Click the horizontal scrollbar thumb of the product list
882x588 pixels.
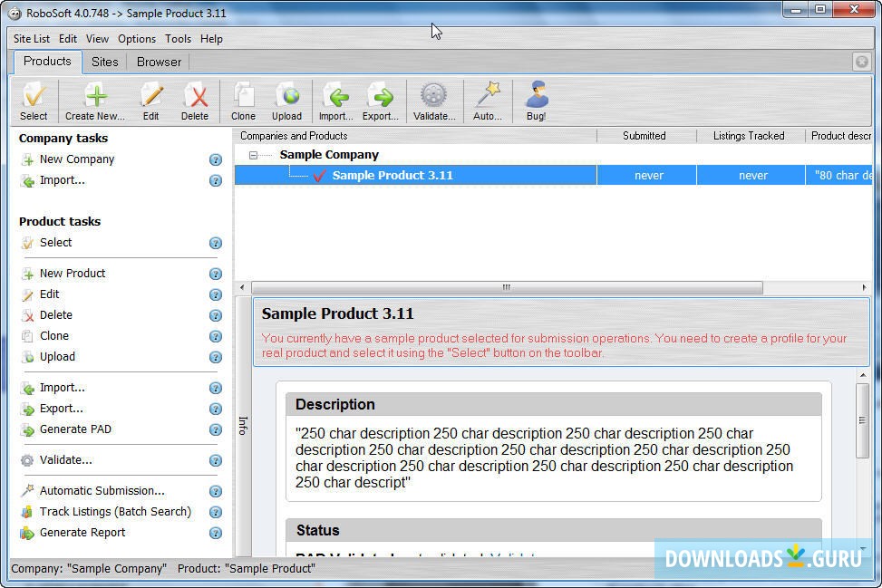pos(507,288)
